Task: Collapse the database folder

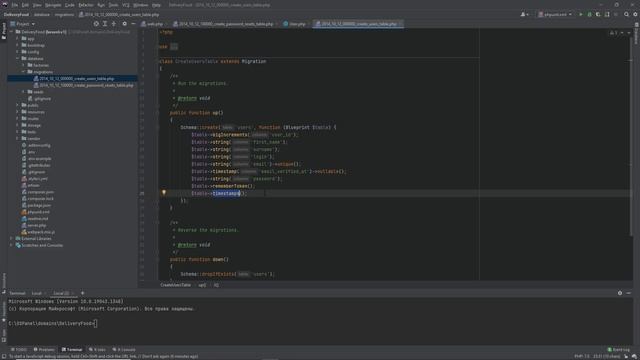Action: [x=18, y=58]
